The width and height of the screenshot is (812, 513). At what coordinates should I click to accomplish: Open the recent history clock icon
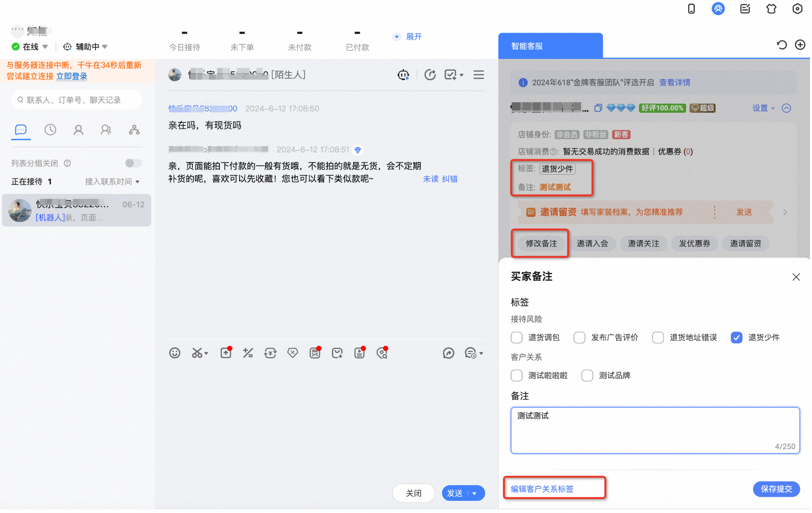click(x=50, y=130)
